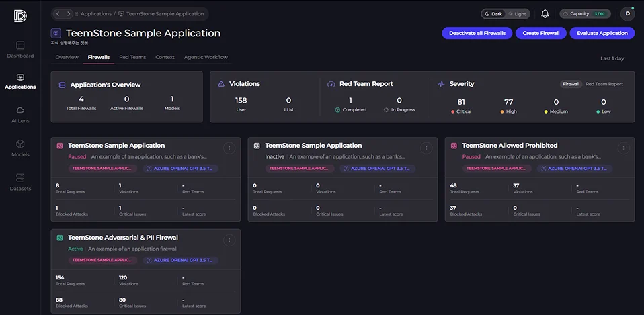
Task: Open the Context tab
Action: pos(165,57)
